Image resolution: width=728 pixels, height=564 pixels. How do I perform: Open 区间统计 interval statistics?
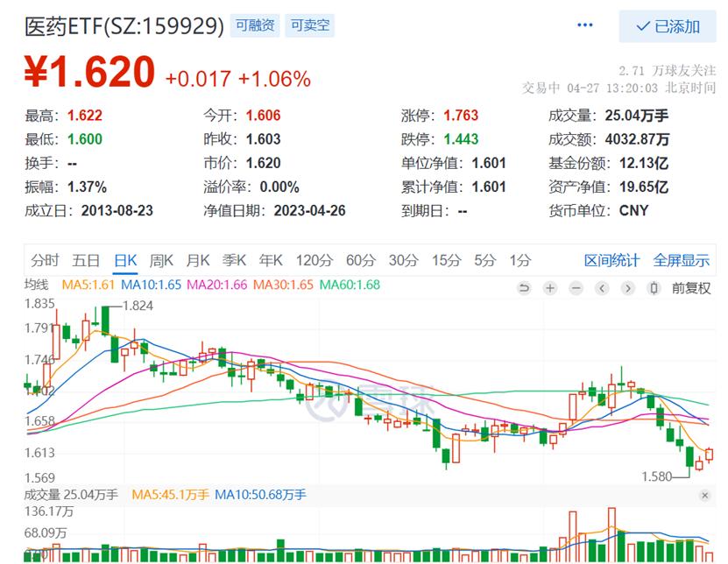(612, 260)
